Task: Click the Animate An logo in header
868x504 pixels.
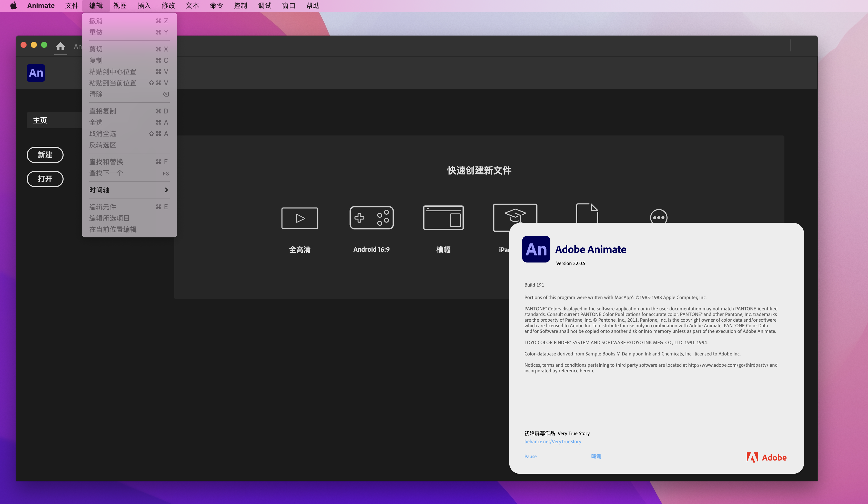Action: pyautogui.click(x=36, y=73)
